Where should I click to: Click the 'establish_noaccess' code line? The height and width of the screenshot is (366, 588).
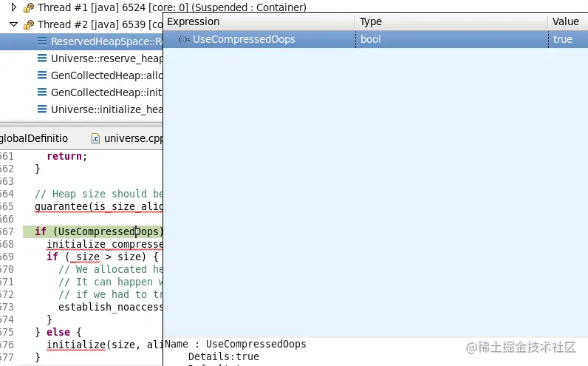111,307
